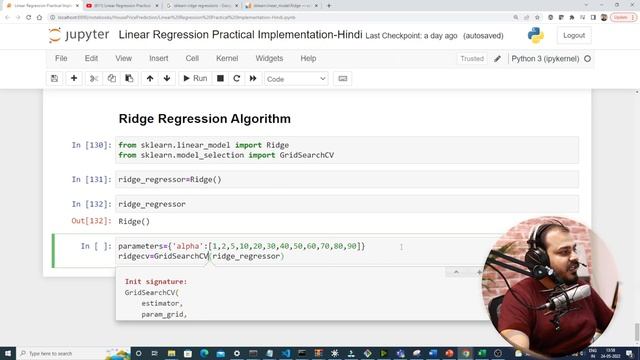Restart kernel and run all cells

tap(253, 78)
